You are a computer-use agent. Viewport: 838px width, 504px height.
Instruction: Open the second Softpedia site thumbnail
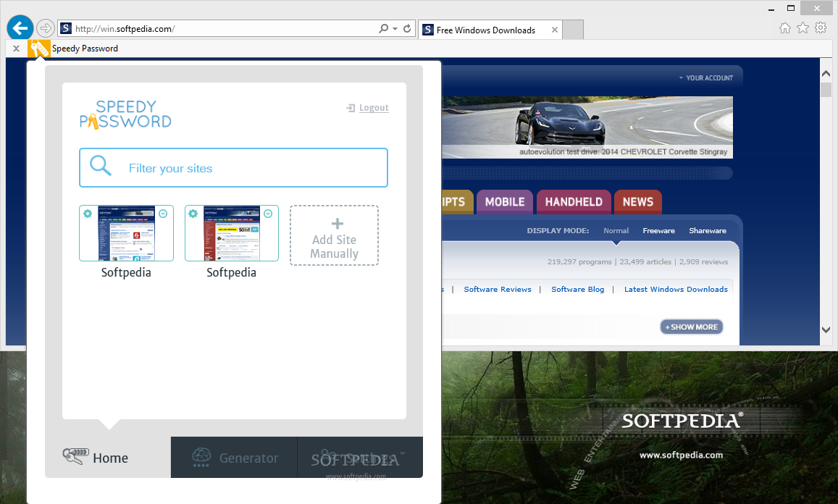[x=232, y=233]
